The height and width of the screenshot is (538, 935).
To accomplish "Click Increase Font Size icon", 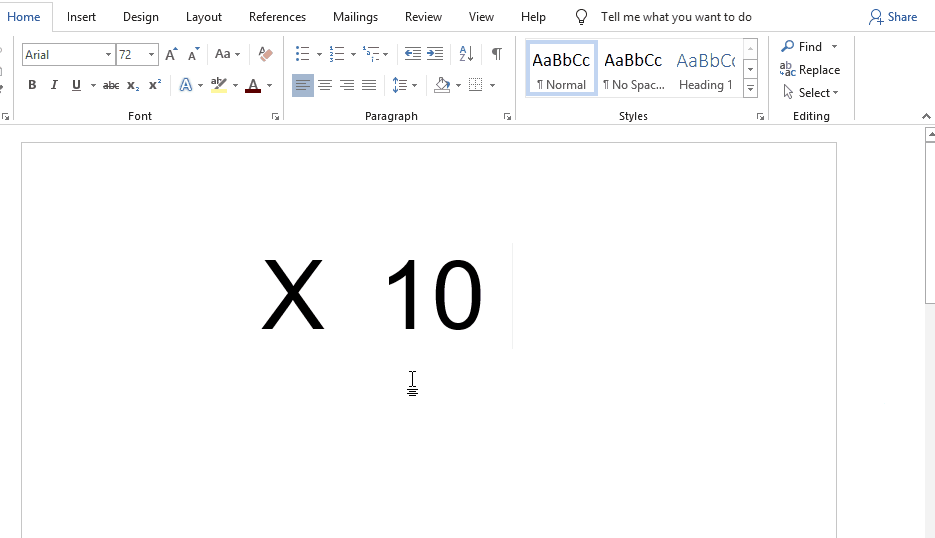I will pos(171,54).
